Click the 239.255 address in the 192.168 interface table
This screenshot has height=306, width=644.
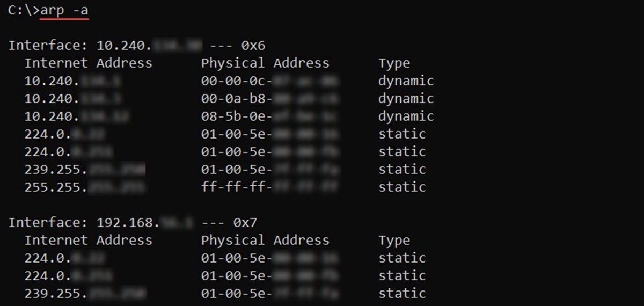[x=84, y=294]
